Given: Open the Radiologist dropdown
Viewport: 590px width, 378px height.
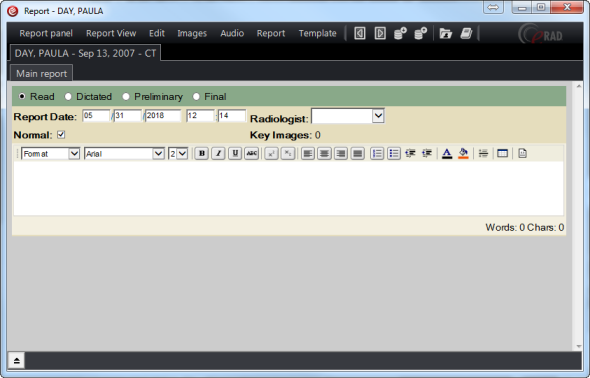Looking at the screenshot, I should [378, 116].
